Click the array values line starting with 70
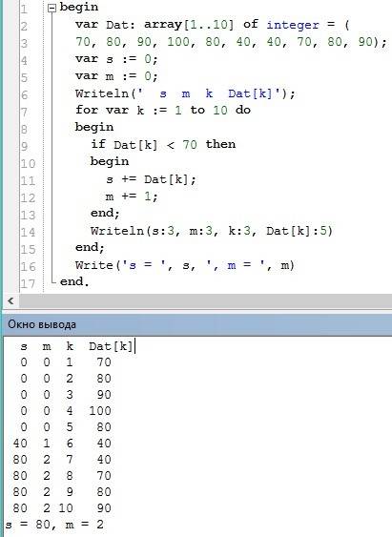The image size is (392, 537). coord(231,42)
